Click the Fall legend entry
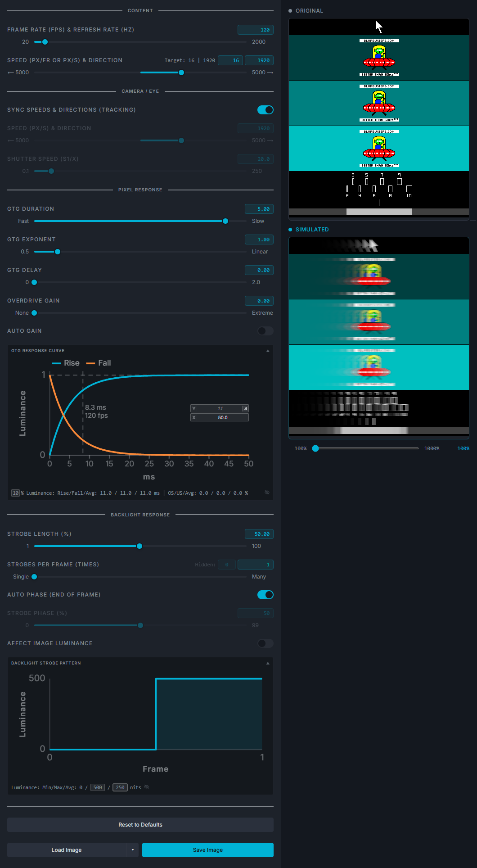Screen dimensions: 477x868 point(99,363)
